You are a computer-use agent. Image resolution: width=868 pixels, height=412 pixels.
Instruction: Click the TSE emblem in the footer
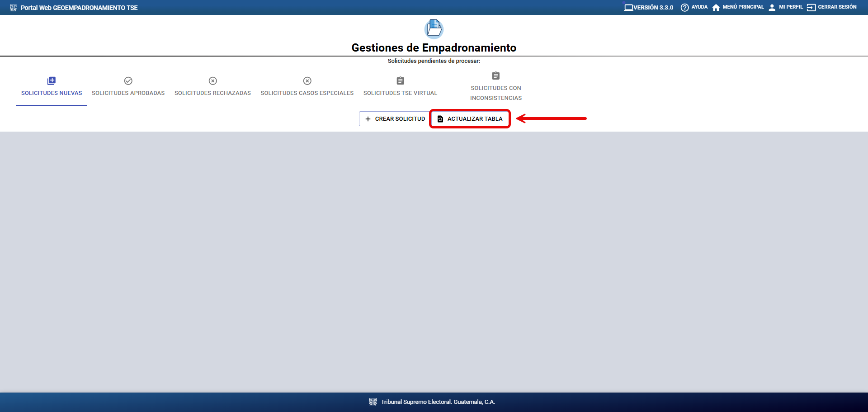pos(373,402)
